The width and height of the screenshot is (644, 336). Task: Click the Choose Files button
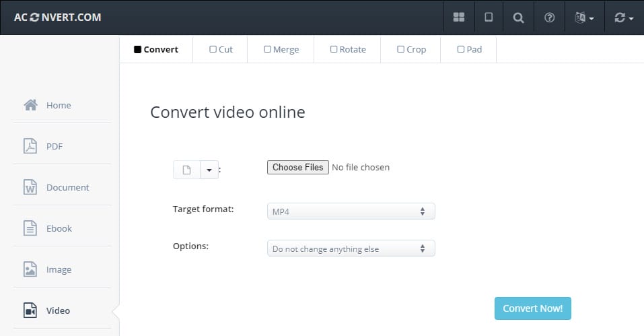[298, 167]
